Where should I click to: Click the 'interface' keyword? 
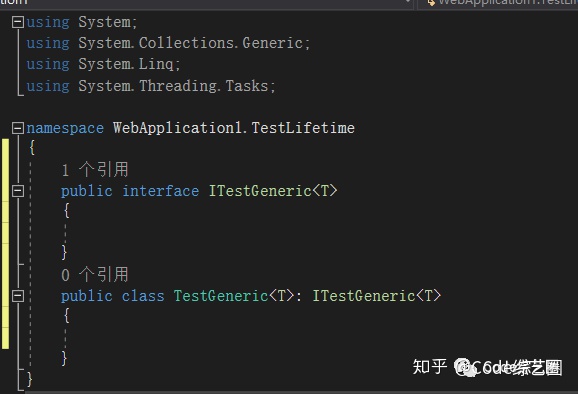point(160,191)
